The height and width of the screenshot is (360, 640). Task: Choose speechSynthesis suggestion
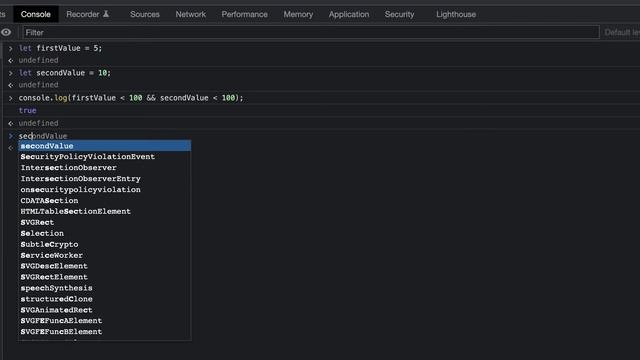pos(104,288)
